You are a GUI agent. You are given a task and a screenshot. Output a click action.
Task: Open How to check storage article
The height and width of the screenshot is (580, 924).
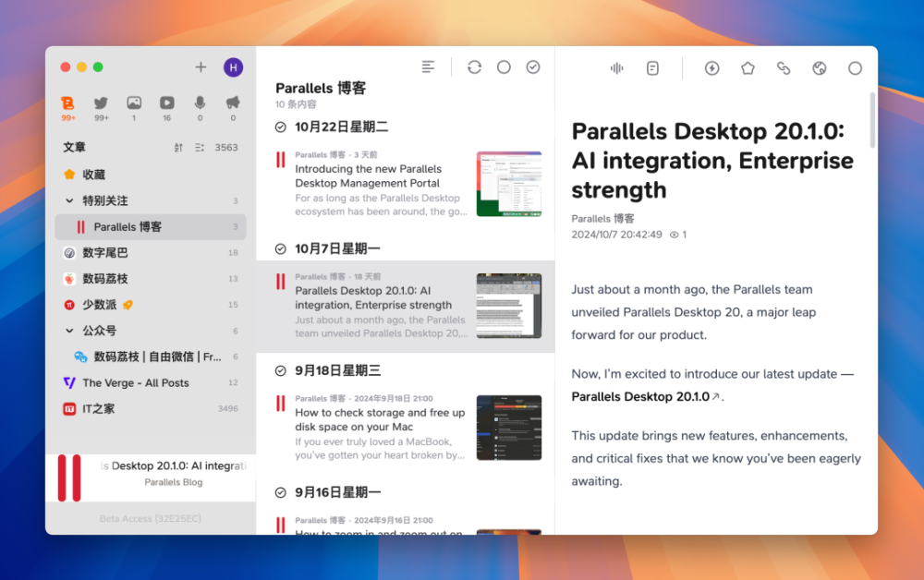pyautogui.click(x=406, y=429)
